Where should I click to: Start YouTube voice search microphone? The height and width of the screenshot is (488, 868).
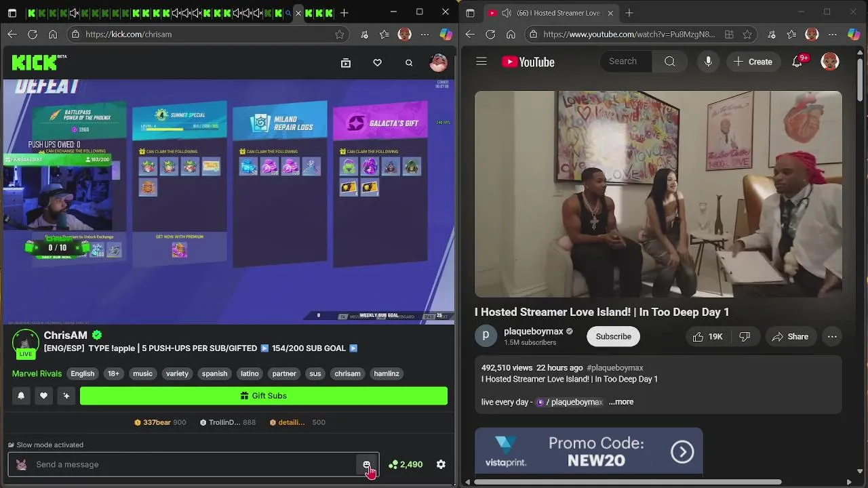tap(708, 62)
